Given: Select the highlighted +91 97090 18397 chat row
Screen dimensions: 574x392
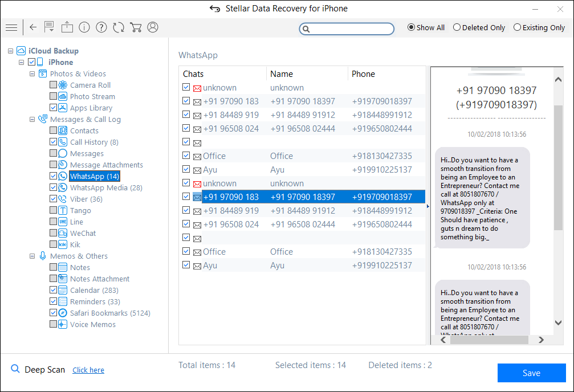Looking at the screenshot, I should pyautogui.click(x=314, y=197).
